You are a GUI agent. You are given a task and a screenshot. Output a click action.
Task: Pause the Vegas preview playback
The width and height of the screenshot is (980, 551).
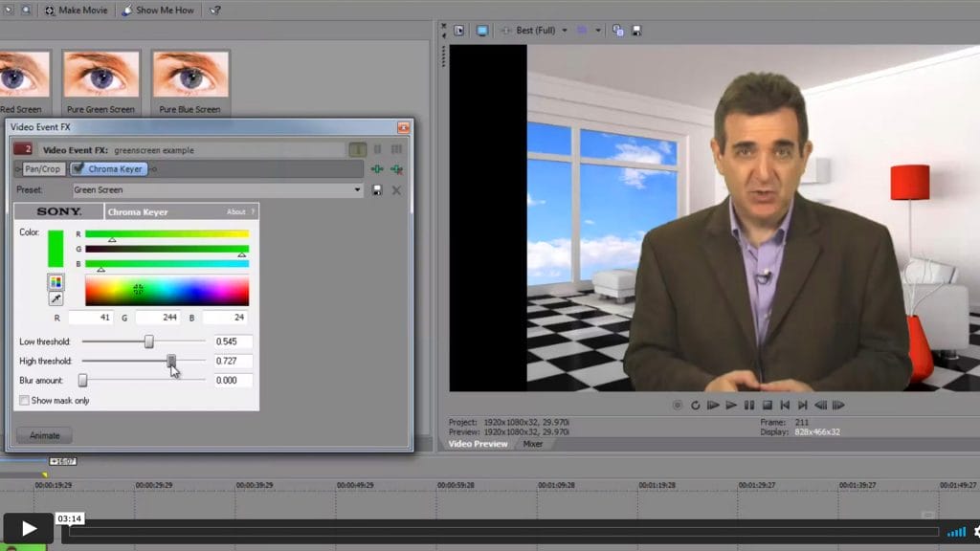tap(748, 406)
